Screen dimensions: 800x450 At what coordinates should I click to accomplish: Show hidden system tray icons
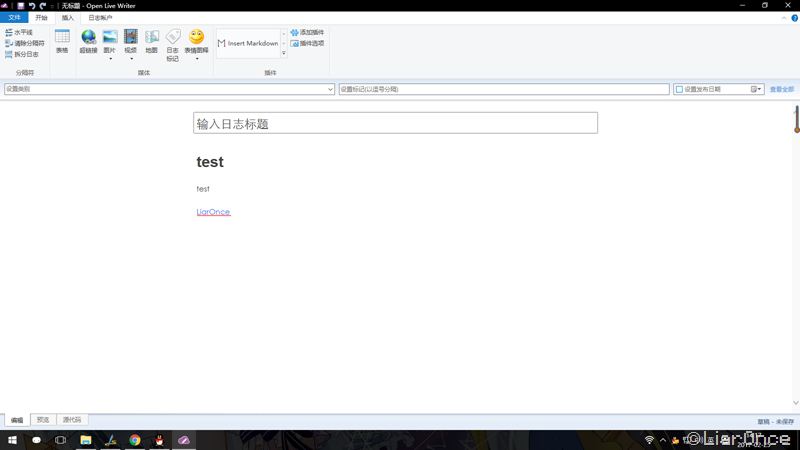[x=663, y=440]
